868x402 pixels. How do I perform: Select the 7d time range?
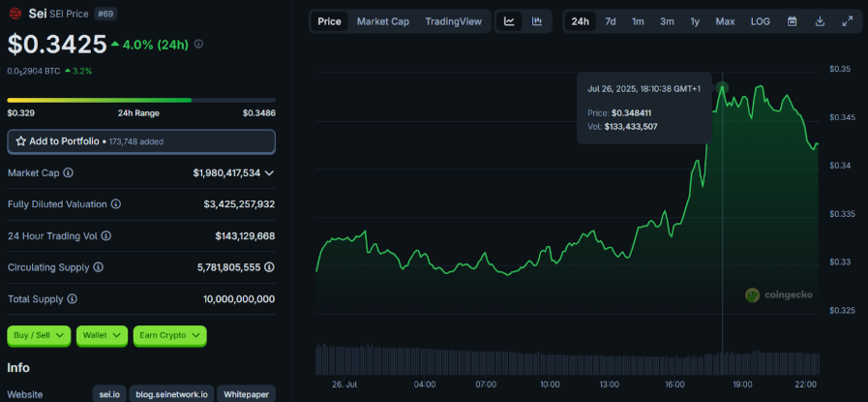(x=611, y=21)
